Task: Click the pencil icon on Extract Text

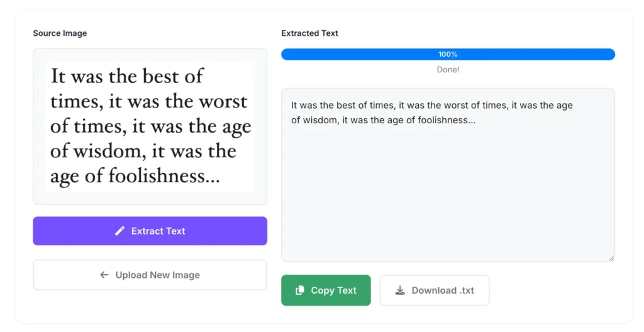Action: pyautogui.click(x=120, y=231)
